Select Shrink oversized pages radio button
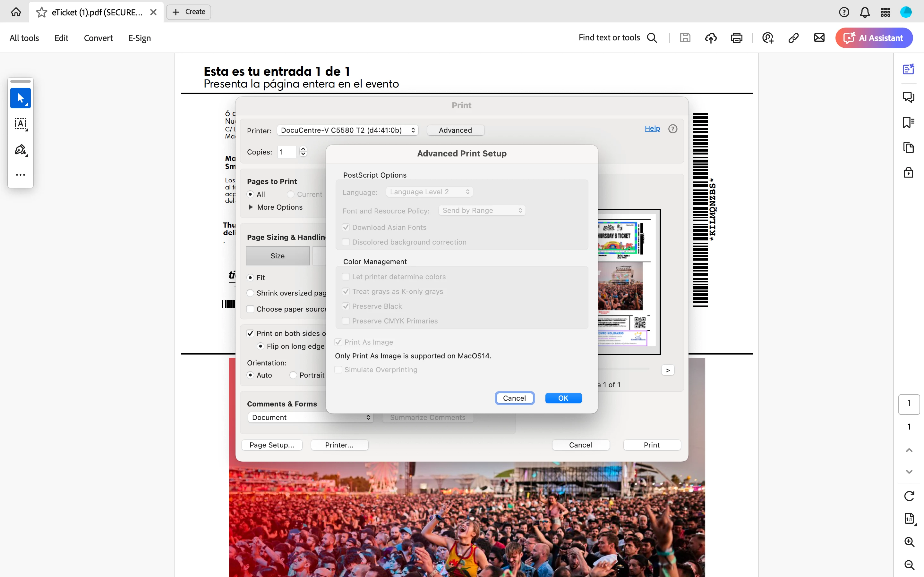Screen dimensions: 924x577 click(251, 293)
